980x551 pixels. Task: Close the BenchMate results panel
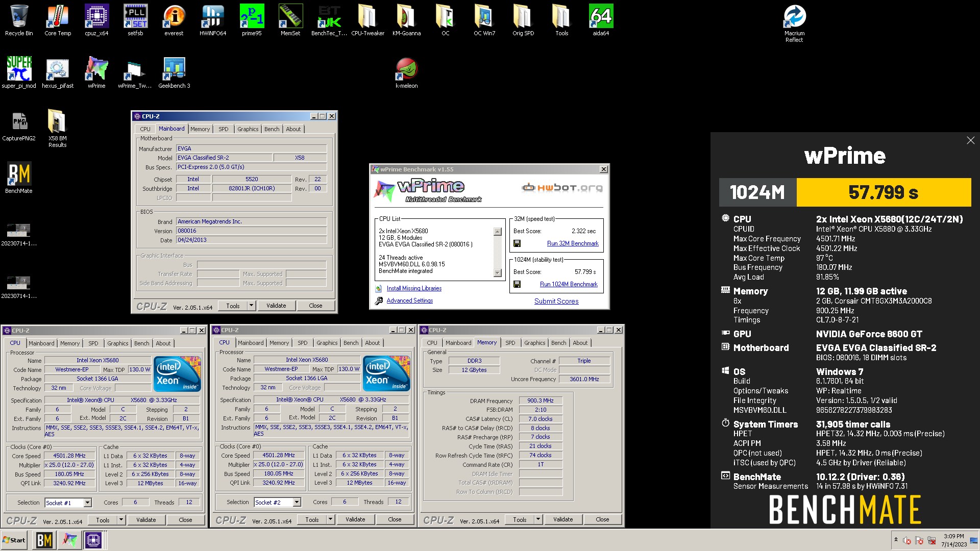(x=970, y=140)
